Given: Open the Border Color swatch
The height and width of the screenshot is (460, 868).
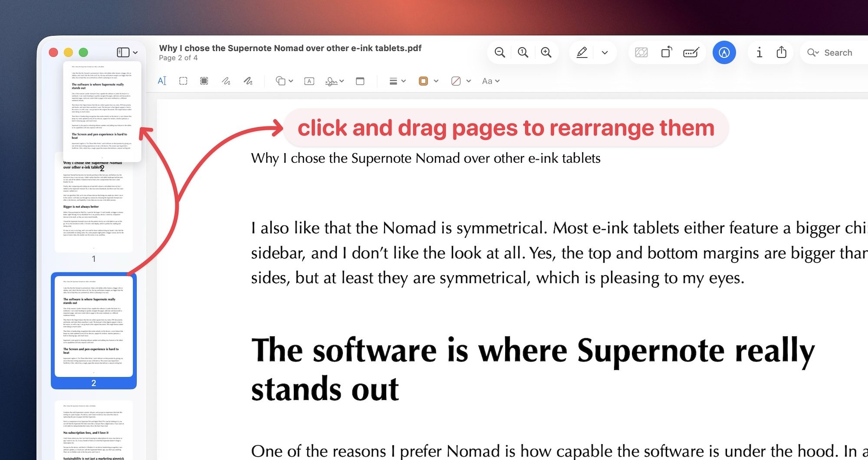Looking at the screenshot, I should (x=423, y=81).
